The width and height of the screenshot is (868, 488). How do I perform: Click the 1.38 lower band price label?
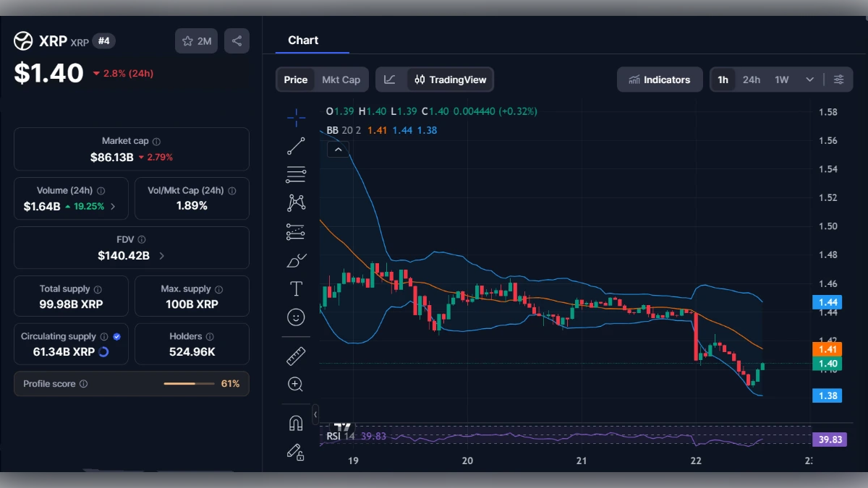(x=827, y=395)
